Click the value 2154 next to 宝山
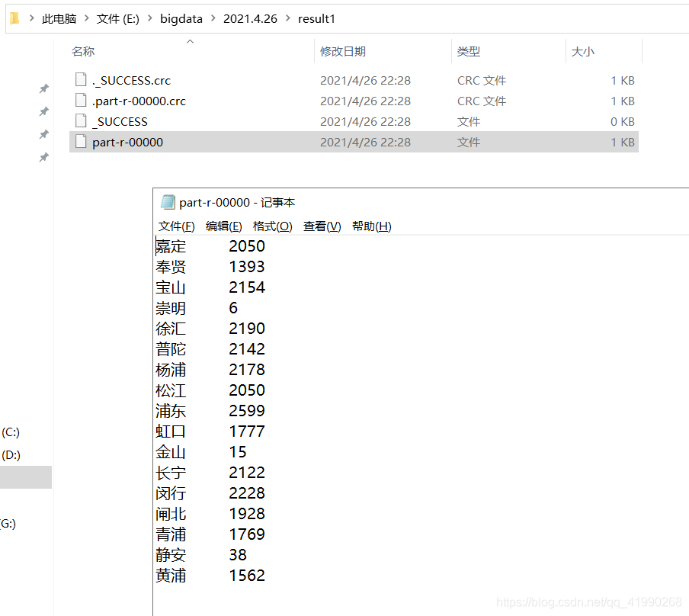This screenshot has height=616, width=689. 247,287
